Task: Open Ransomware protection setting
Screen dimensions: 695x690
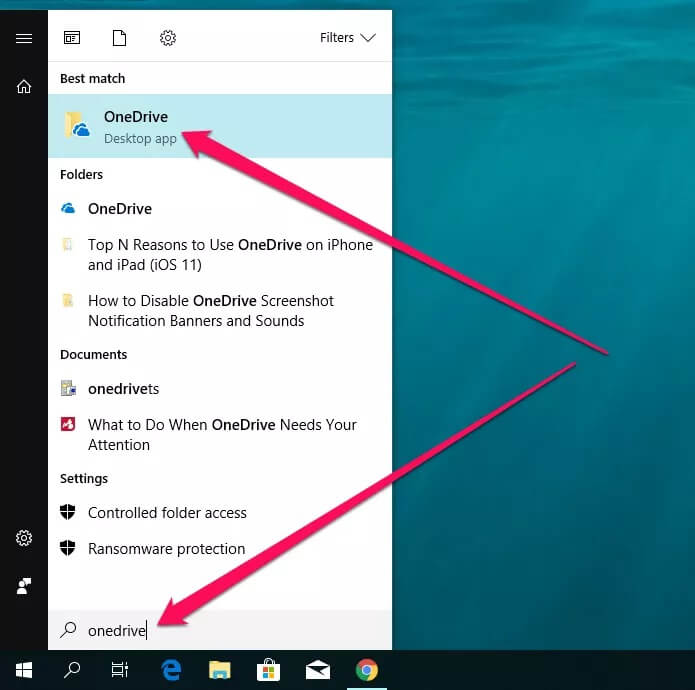Action: point(220,549)
